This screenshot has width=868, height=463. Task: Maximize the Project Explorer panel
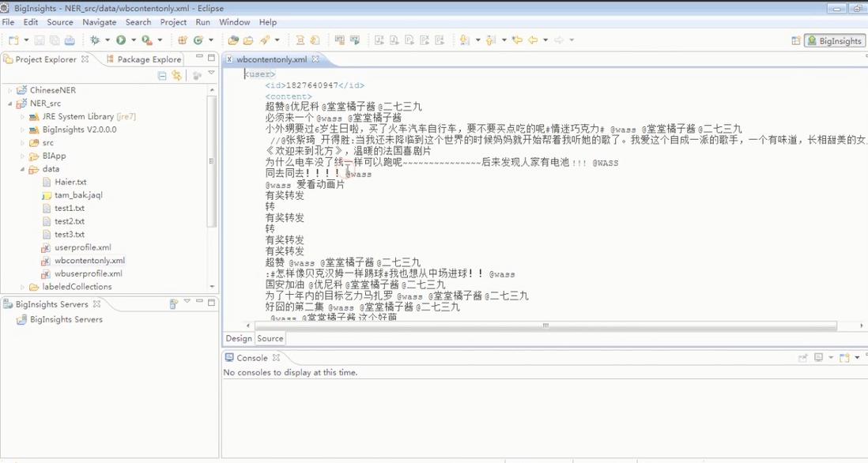(211, 58)
